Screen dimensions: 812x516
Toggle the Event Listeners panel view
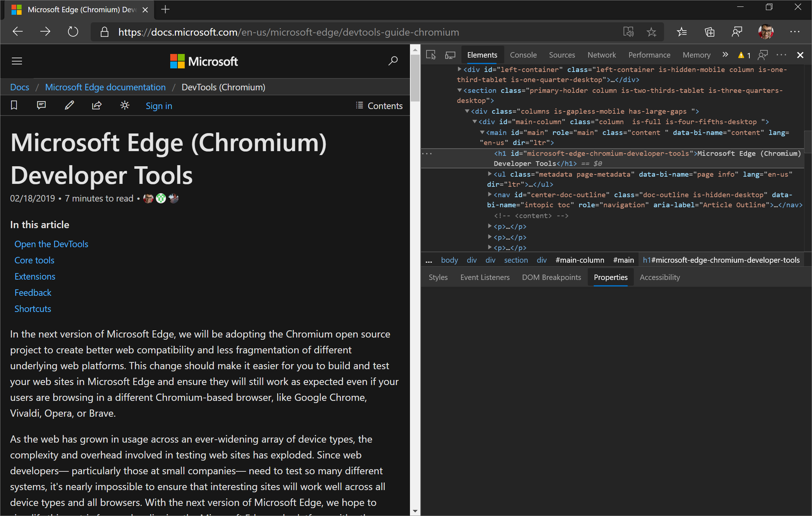click(485, 277)
